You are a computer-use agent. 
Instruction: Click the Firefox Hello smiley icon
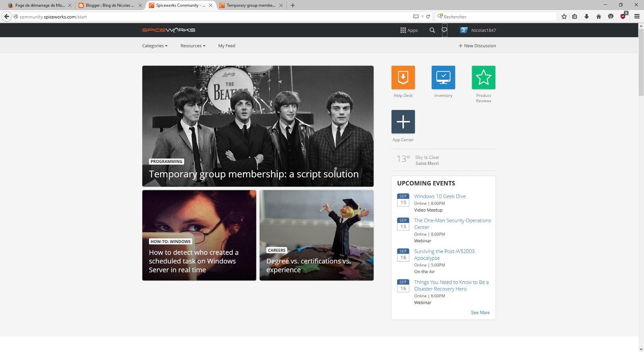[611, 16]
